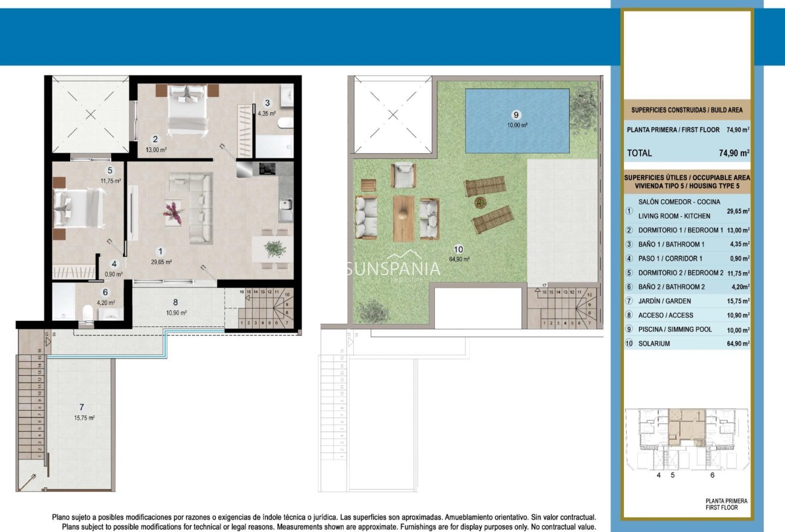
Task: Click the 'PISCINA / SIMMING POOL' legend row
Action: (x=687, y=329)
